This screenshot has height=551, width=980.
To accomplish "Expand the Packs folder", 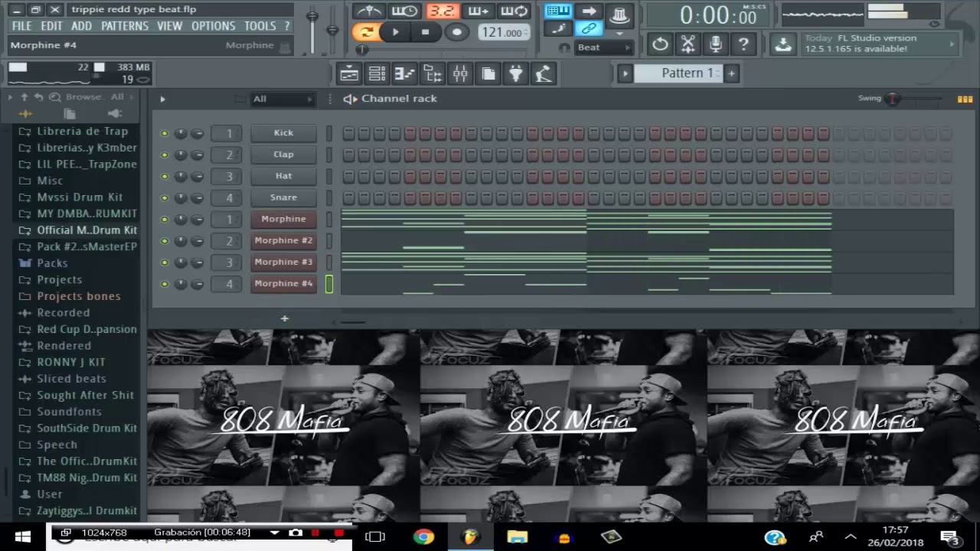I will coord(52,263).
